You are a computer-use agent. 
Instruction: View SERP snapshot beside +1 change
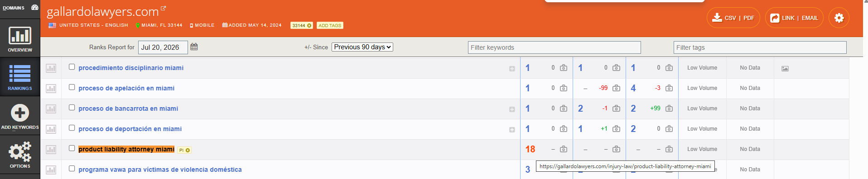tap(616, 129)
